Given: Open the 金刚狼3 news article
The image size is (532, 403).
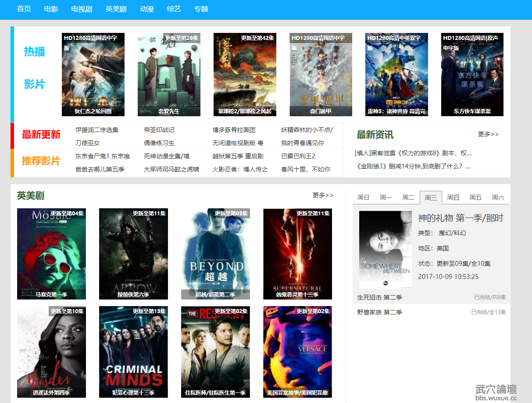Looking at the screenshot, I should coord(412,166).
